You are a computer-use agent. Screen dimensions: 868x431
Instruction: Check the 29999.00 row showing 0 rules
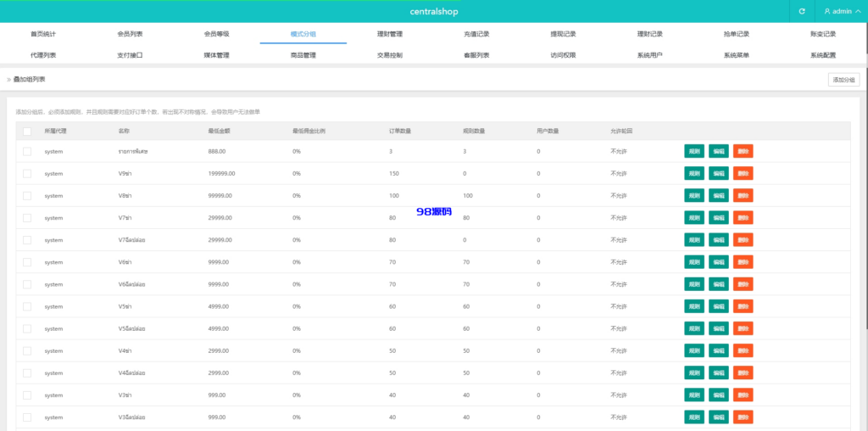tap(27, 240)
